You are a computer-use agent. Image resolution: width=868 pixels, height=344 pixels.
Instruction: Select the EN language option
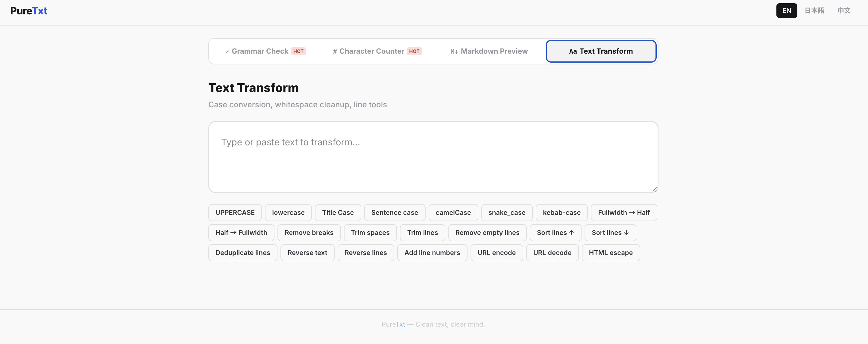click(x=787, y=10)
